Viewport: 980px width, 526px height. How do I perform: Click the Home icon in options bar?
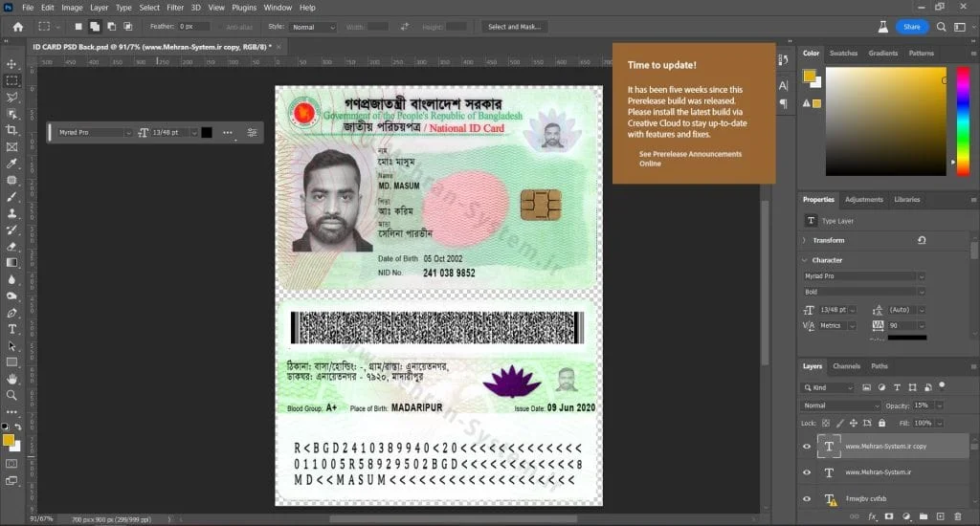[18, 27]
